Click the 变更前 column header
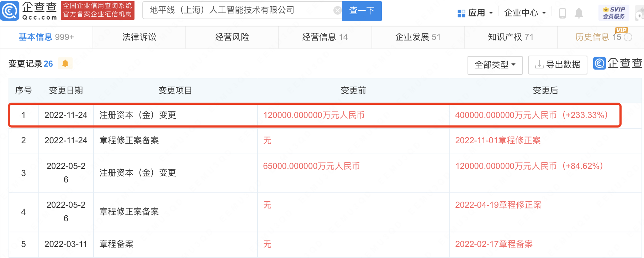The height and width of the screenshot is (258, 644). (x=353, y=91)
